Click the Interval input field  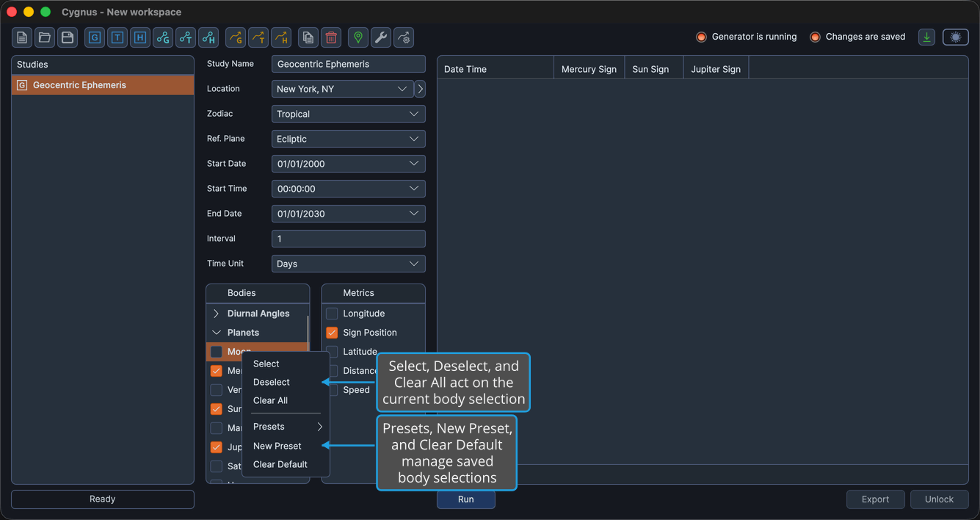348,239
